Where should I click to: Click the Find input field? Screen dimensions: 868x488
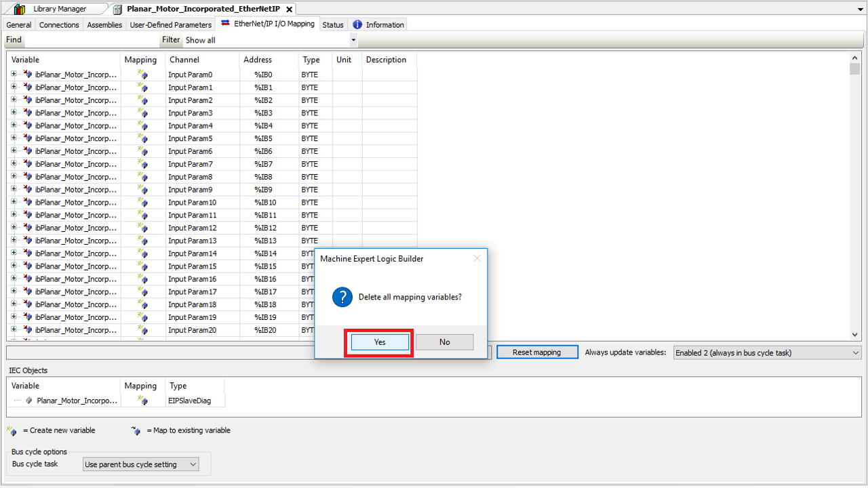pyautogui.click(x=92, y=40)
